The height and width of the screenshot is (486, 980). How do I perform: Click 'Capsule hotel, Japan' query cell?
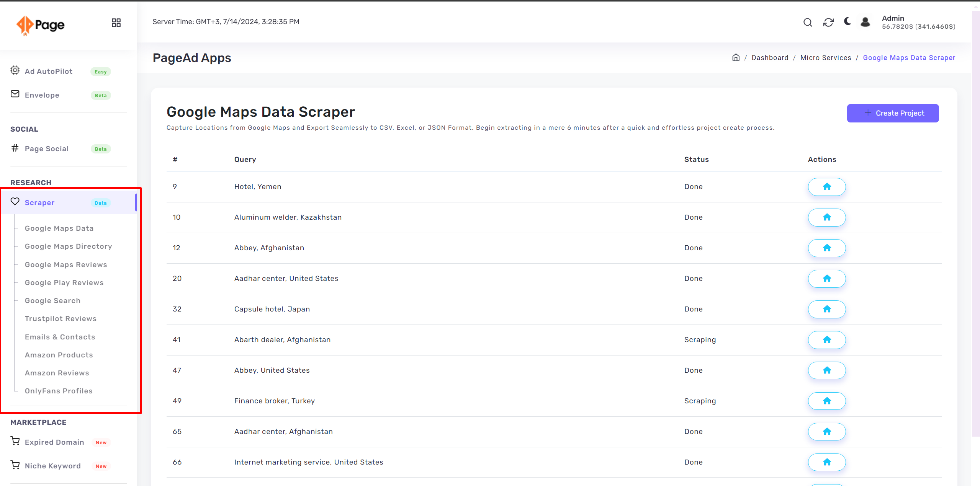point(272,309)
